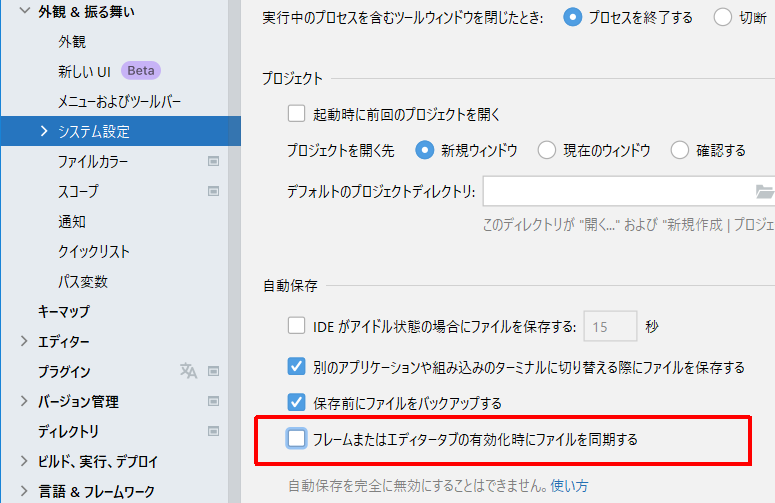Collapse the 外観 & 振る舞い section

tap(24, 11)
